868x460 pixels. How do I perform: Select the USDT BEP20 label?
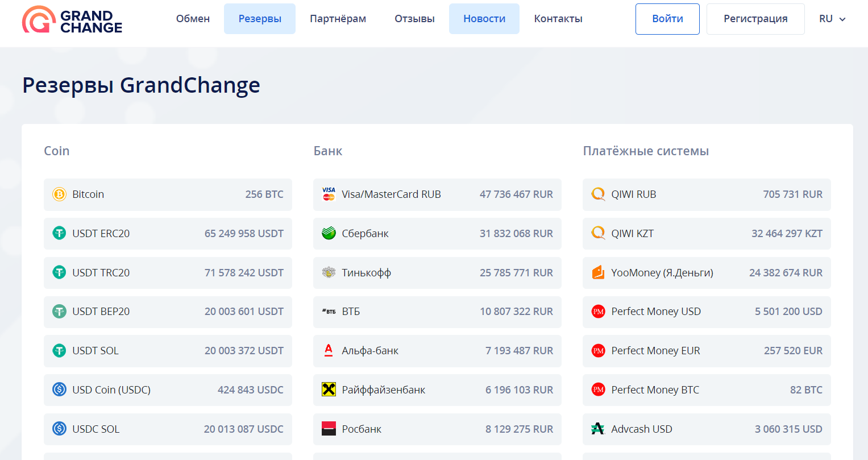click(x=101, y=312)
